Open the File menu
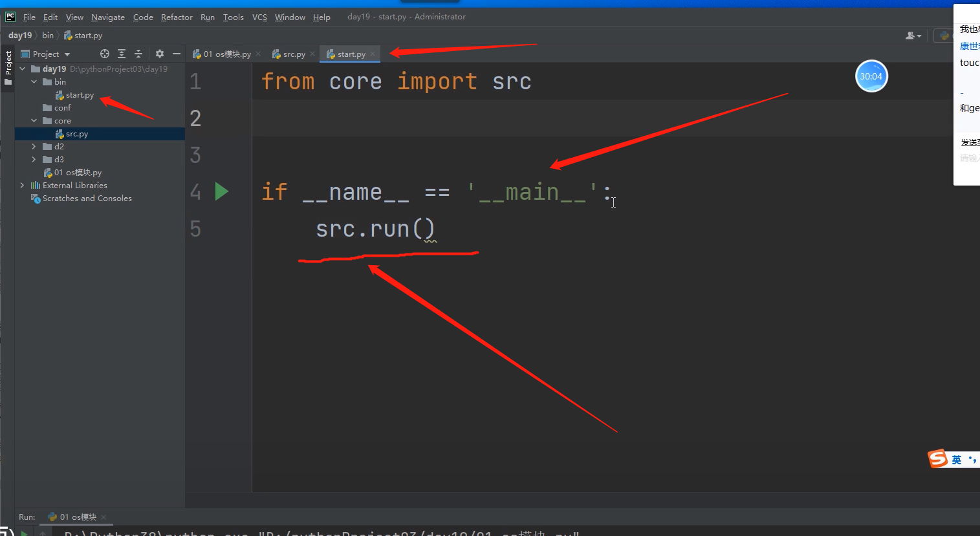 29,17
